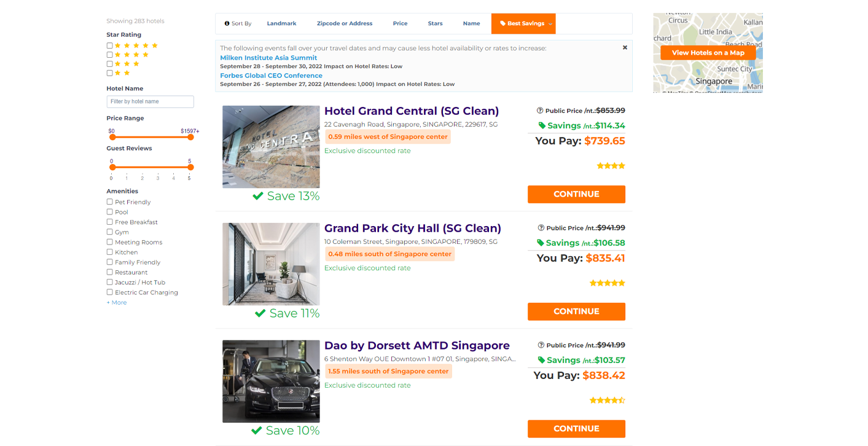Click the four-star rating of Hotel Grand Central

(611, 166)
